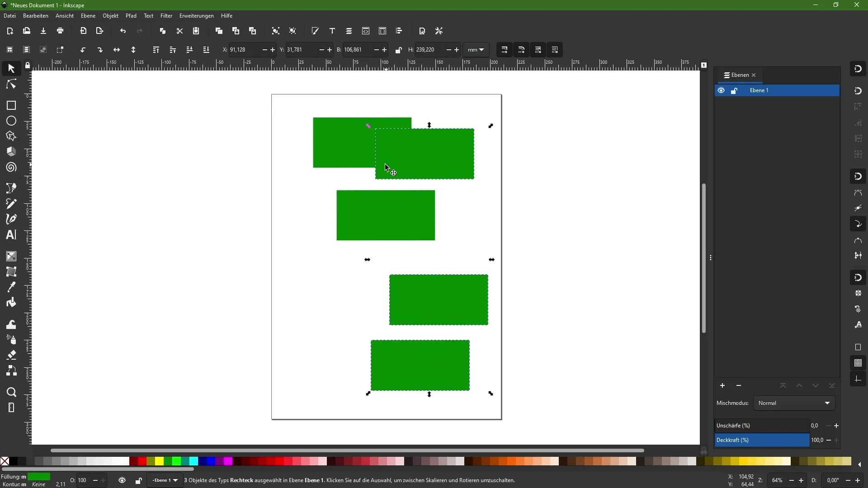Toggle width-height ratio lock

[x=398, y=50]
